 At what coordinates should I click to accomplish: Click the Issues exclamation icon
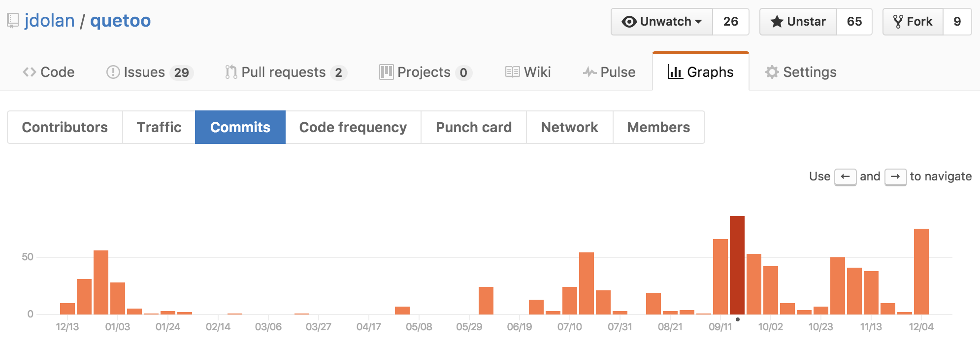(113, 72)
